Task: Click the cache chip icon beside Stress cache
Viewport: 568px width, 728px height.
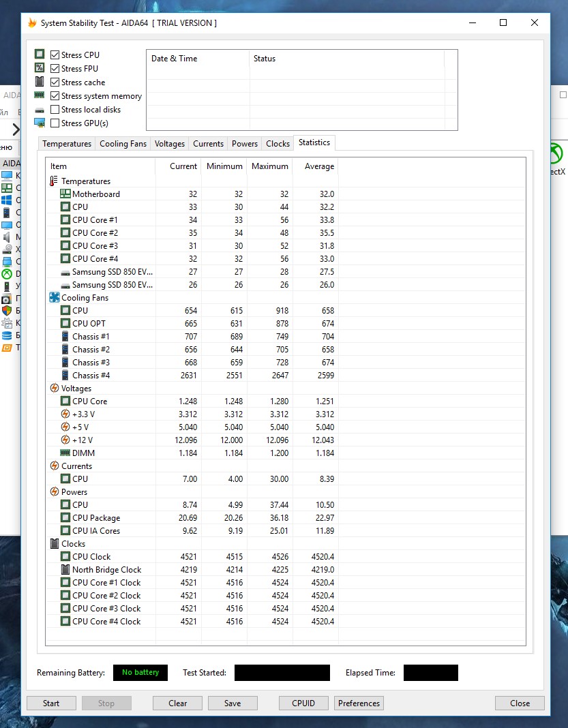Action: pos(40,82)
